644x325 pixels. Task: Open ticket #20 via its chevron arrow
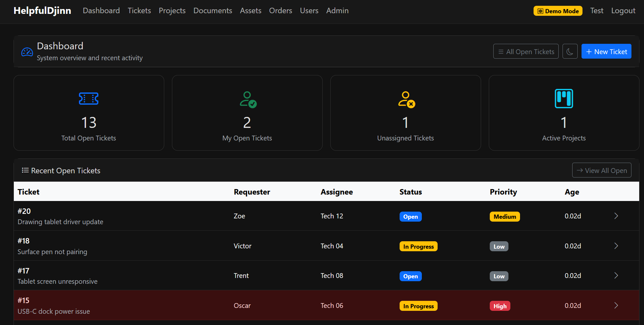pyautogui.click(x=616, y=216)
